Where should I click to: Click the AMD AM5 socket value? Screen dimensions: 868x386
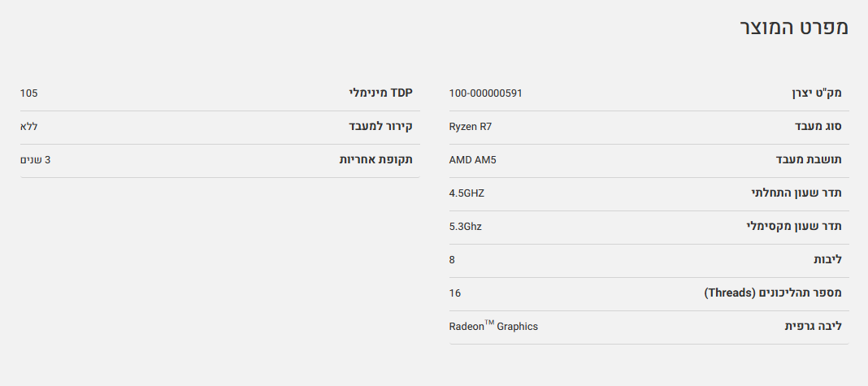(x=472, y=160)
